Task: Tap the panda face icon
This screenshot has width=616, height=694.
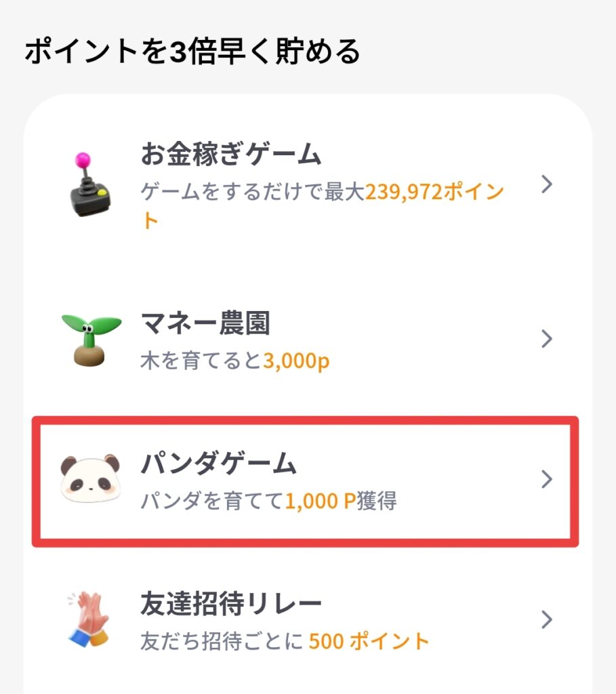Action: [89, 478]
